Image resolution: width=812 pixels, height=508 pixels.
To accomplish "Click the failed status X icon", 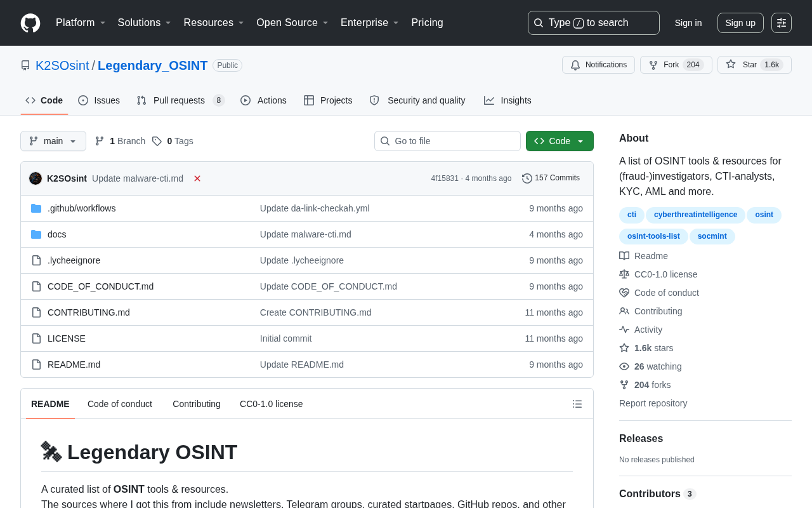I will (x=197, y=178).
